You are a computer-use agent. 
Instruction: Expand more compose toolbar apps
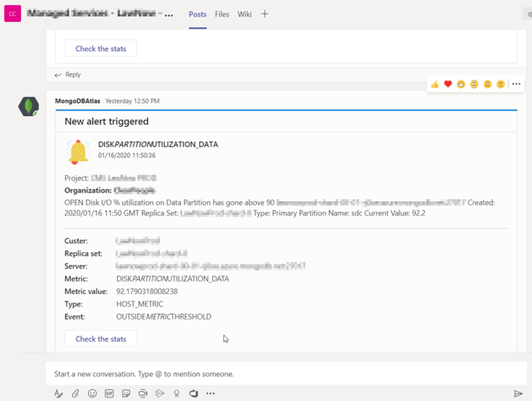tap(211, 393)
